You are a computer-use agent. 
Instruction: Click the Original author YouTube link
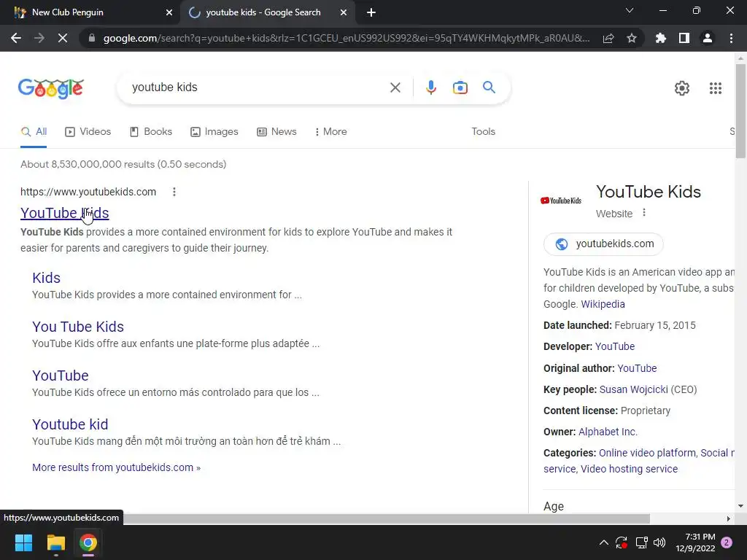pyautogui.click(x=637, y=368)
